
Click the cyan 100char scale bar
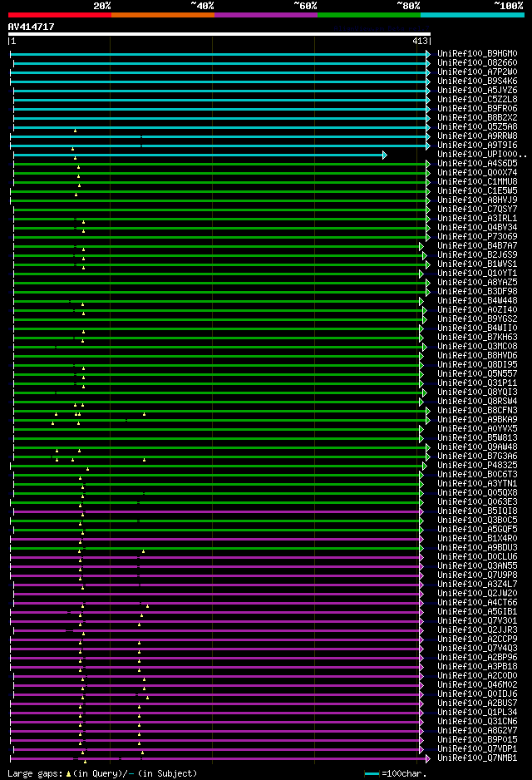[x=372, y=773]
